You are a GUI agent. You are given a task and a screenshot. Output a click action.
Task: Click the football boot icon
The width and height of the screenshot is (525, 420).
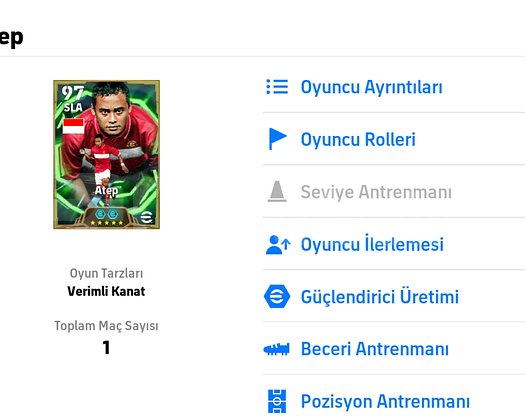(277, 349)
